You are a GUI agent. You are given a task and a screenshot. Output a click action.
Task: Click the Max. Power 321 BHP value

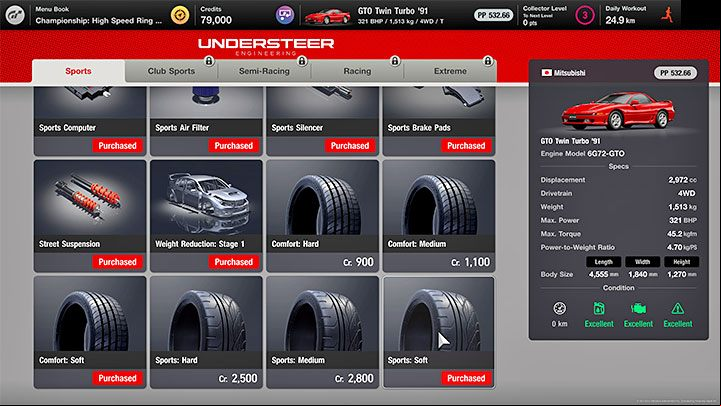[x=683, y=220]
